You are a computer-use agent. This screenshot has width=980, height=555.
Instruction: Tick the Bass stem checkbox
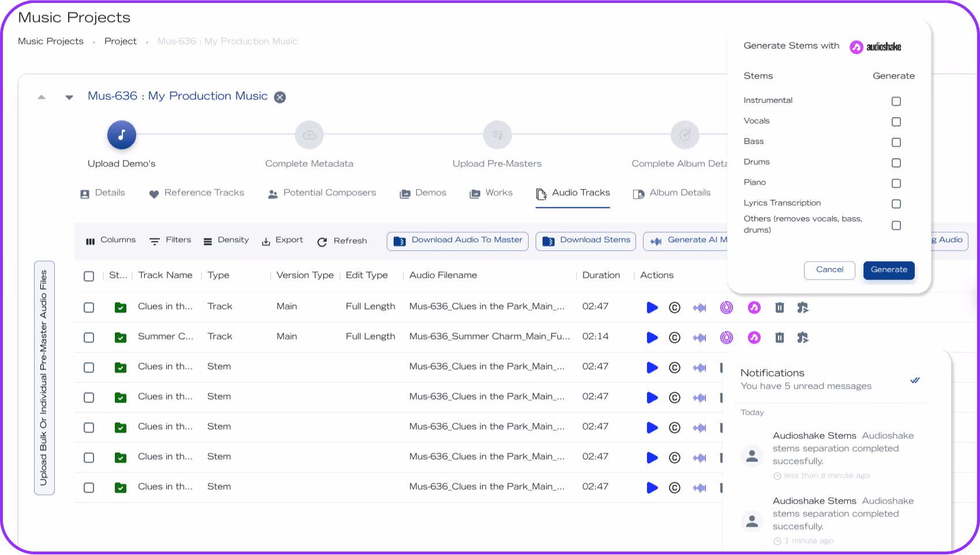(896, 143)
